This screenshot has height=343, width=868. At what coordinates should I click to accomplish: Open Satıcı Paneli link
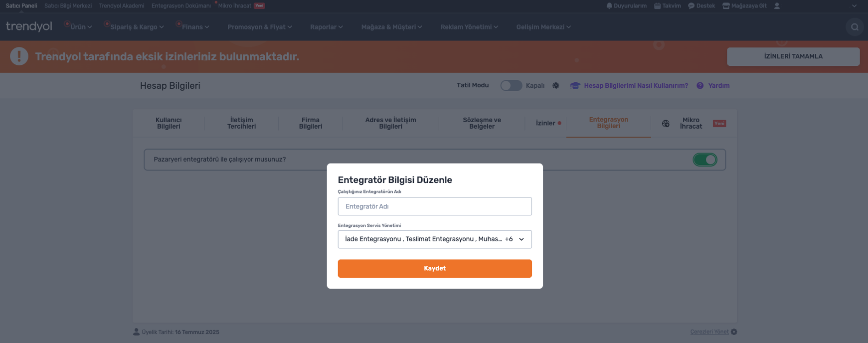[21, 6]
